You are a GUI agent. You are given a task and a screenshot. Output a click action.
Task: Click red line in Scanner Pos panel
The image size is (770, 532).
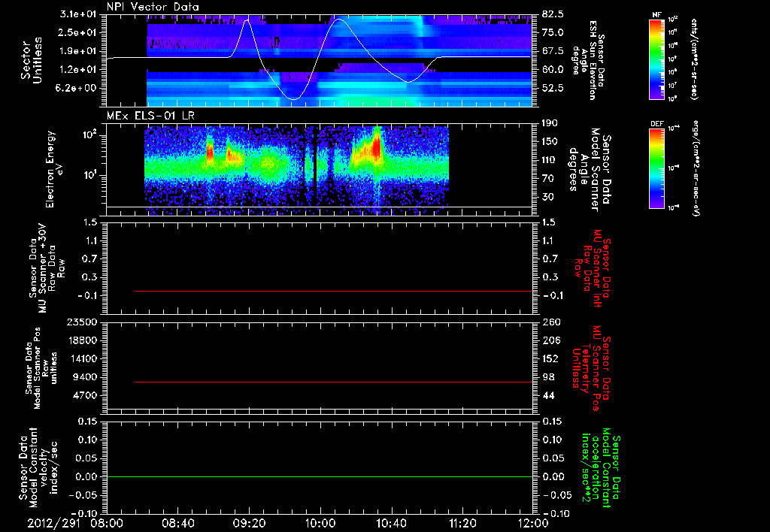tap(333, 382)
